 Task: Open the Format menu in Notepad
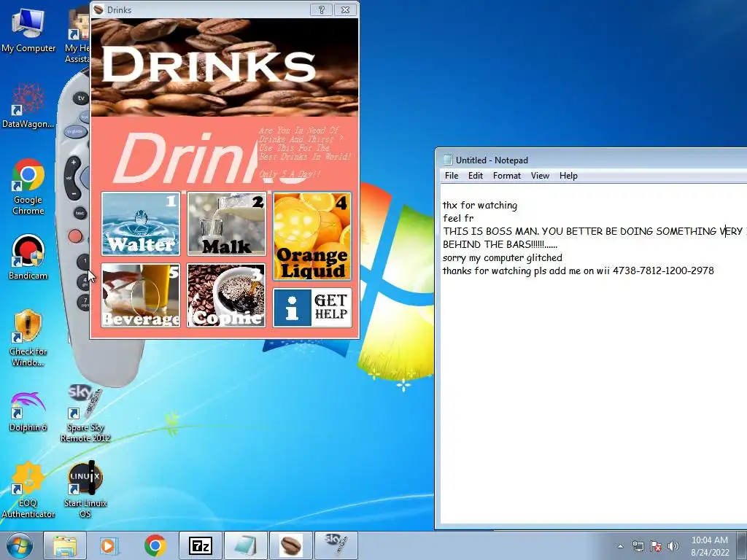coord(507,176)
